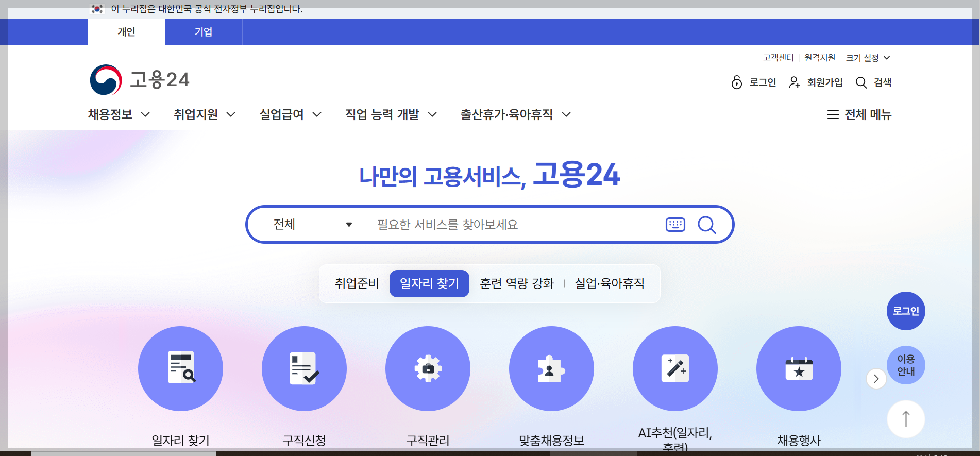Open the 전체 search category dropdown

312,225
